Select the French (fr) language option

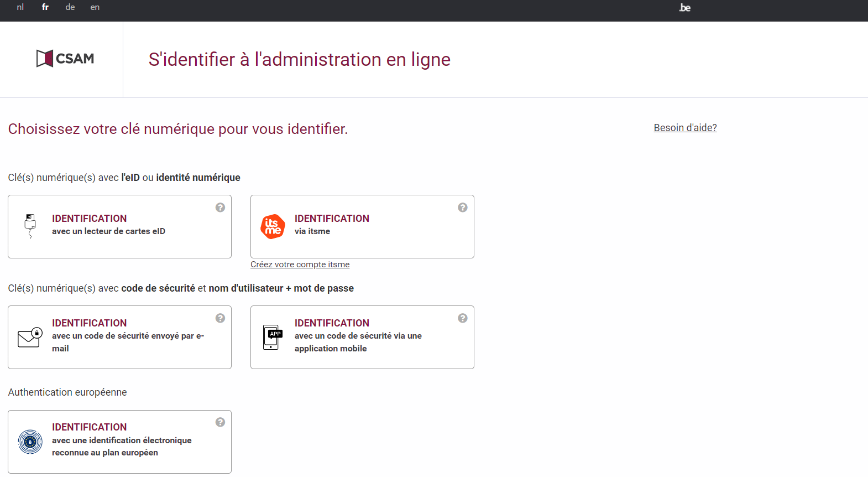pyautogui.click(x=45, y=7)
